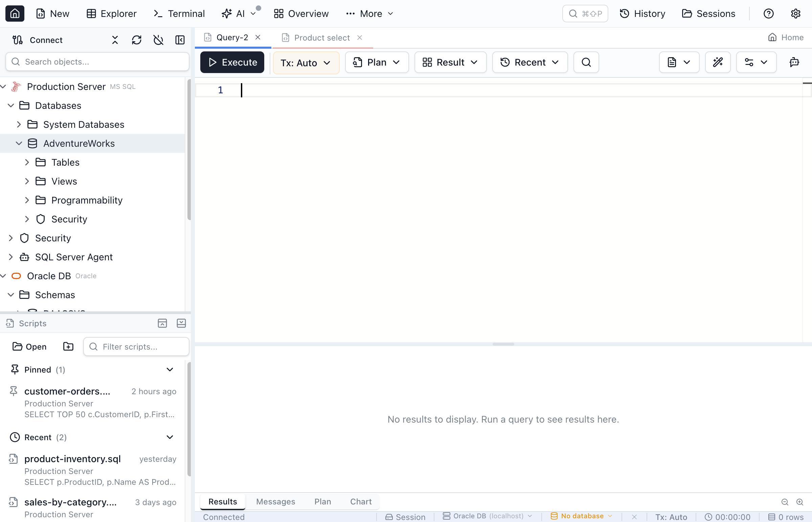The image size is (812, 522).
Task: Click the zoom out icon in results bar
Action: pos(785,502)
